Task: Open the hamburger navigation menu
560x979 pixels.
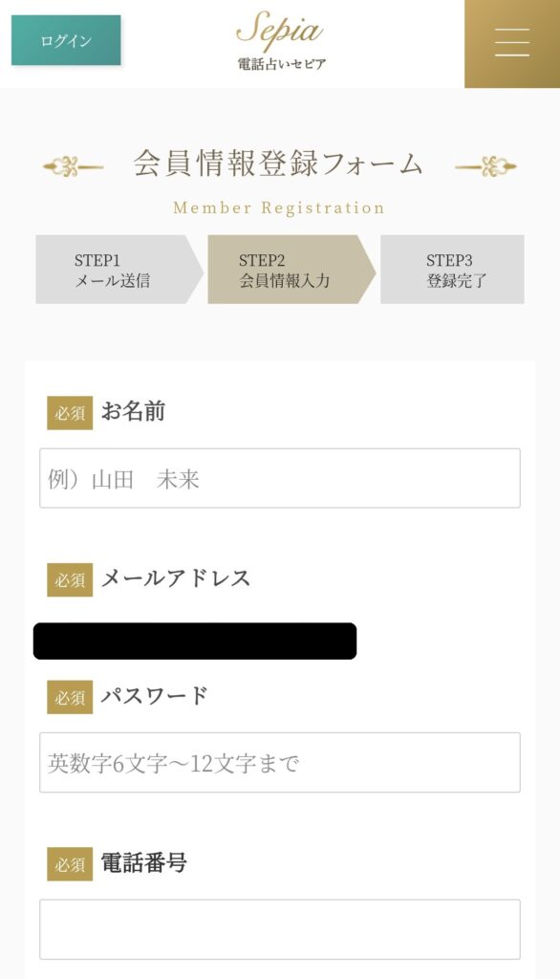Action: coord(510,43)
